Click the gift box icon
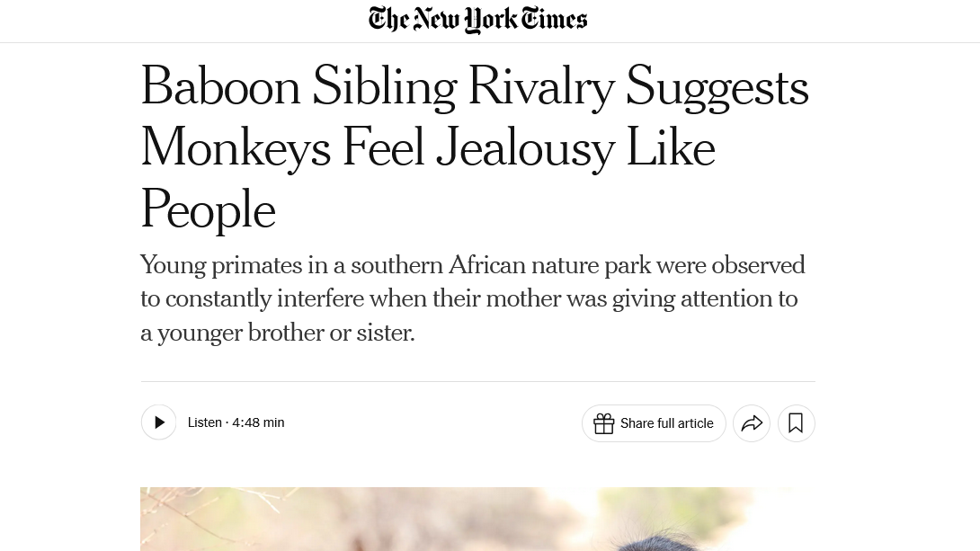Screen dimensions: 980x551 click(x=603, y=423)
